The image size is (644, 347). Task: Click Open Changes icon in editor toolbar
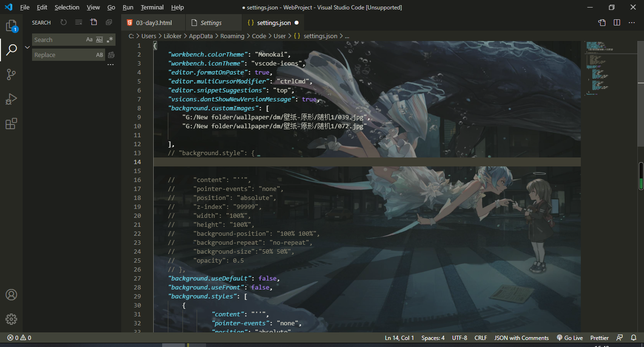coord(602,23)
